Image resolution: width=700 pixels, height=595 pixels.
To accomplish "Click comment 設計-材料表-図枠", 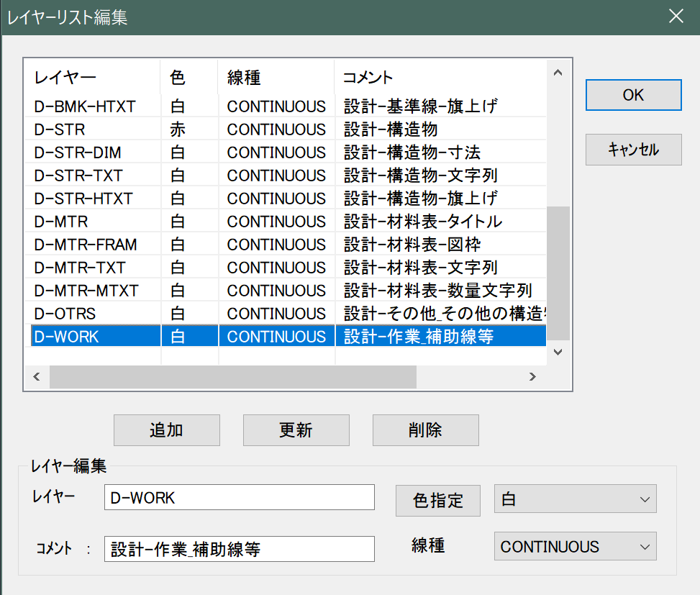I will [412, 245].
